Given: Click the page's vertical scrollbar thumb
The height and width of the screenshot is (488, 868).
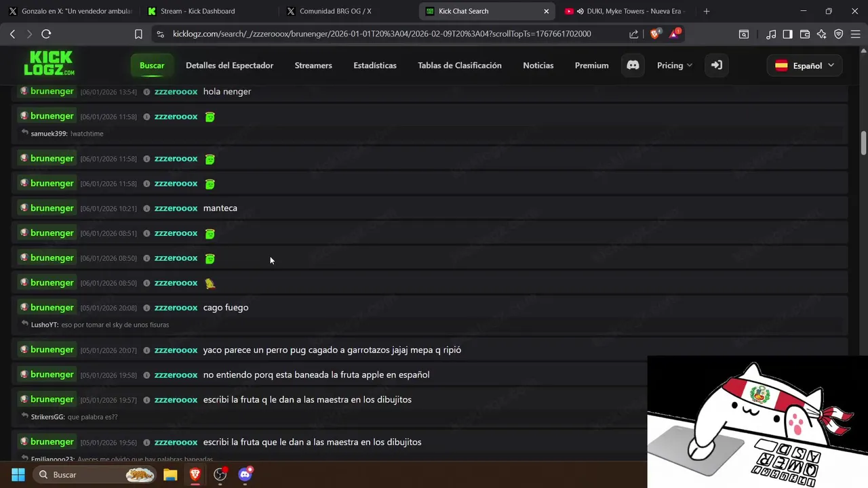Looking at the screenshot, I should tap(864, 143).
